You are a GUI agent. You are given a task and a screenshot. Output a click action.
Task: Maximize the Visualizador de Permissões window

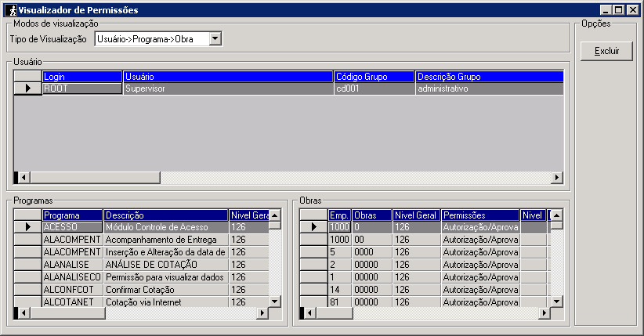[619, 10]
